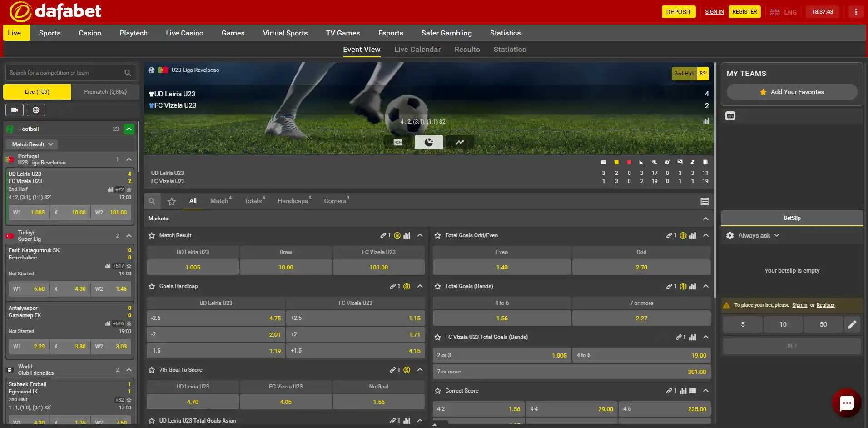
Task: Click bar chart icon beside score 4:2 banner
Action: click(706, 121)
